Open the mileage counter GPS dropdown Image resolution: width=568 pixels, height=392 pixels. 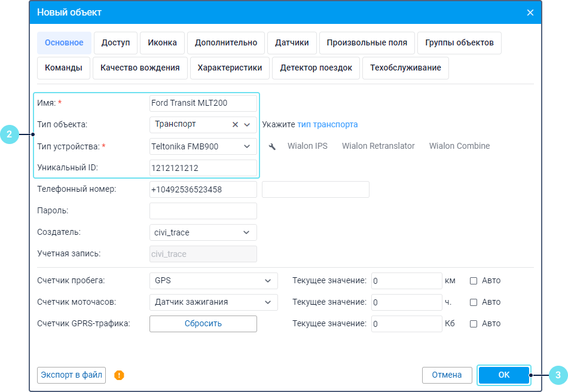point(267,281)
